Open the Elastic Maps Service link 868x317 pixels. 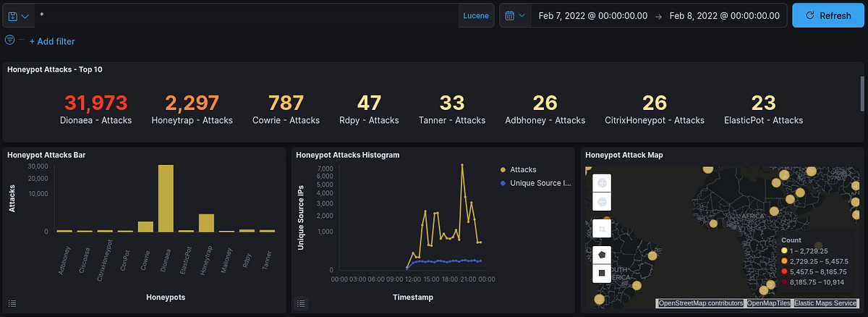point(825,303)
